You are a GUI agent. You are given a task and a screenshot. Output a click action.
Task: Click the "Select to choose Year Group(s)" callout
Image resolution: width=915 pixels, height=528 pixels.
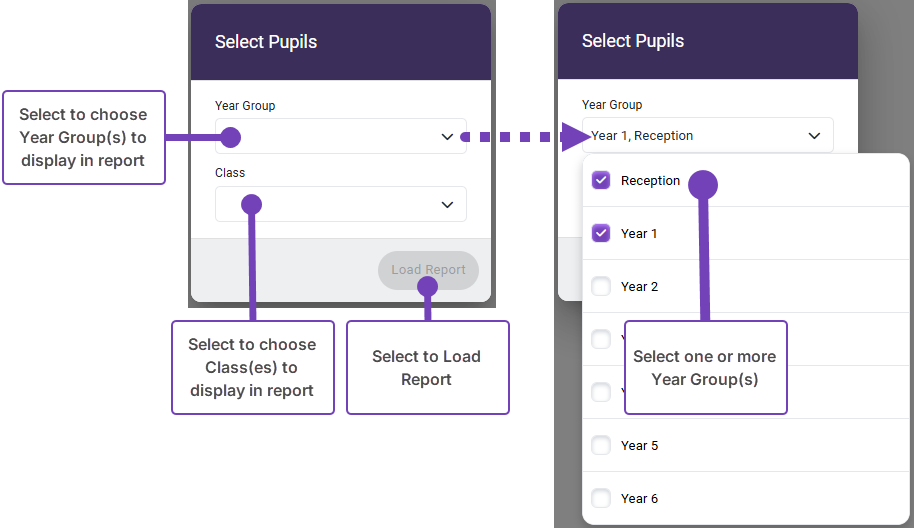pyautogui.click(x=83, y=138)
